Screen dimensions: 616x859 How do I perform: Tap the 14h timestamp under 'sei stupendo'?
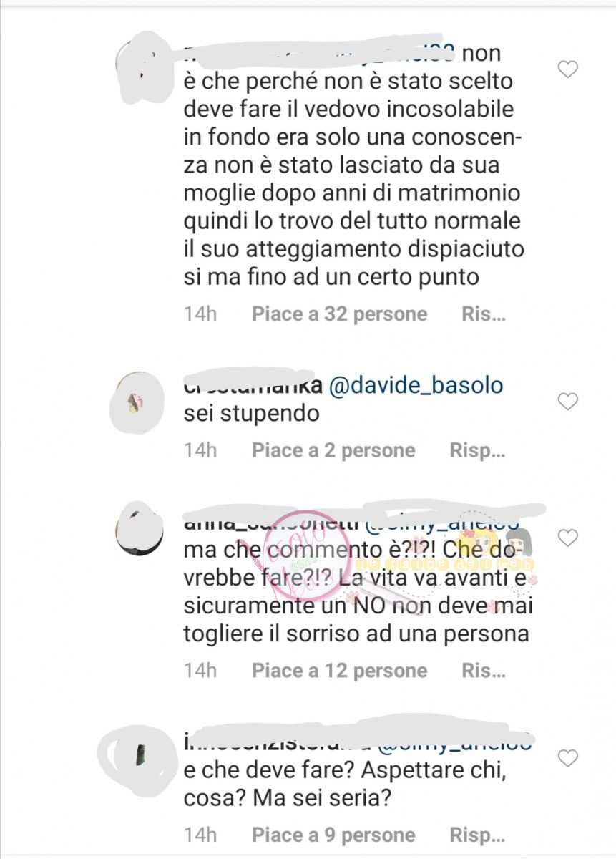tap(200, 450)
